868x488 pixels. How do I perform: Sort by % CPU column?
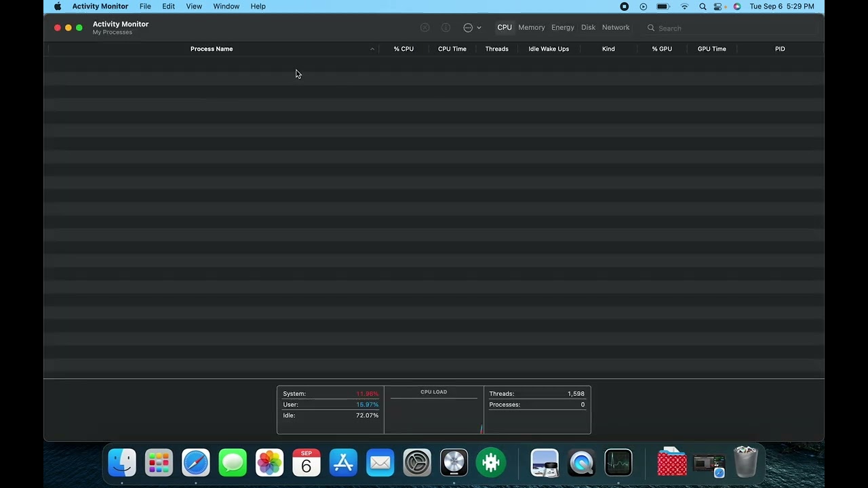(x=403, y=49)
